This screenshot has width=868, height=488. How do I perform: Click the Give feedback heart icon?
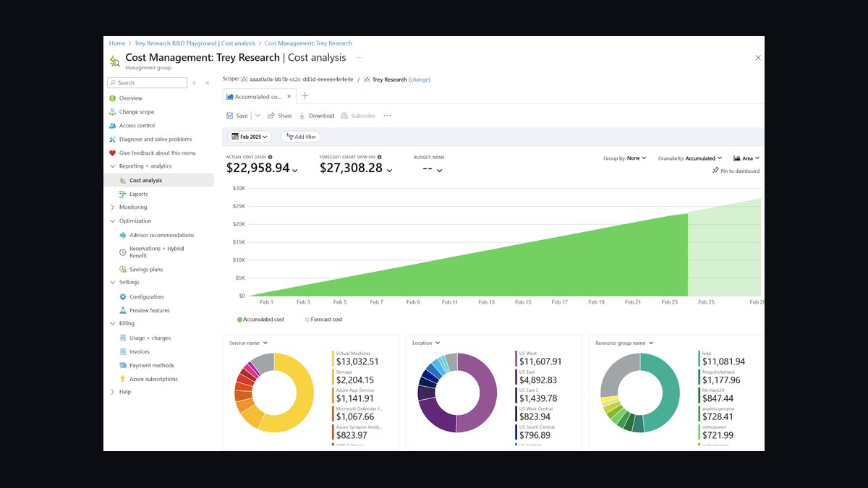point(112,153)
